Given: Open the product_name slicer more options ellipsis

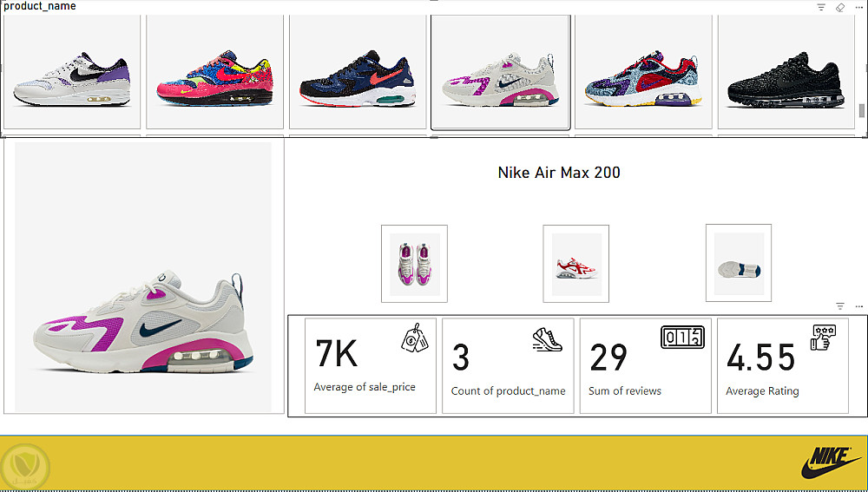Looking at the screenshot, I should tap(859, 7).
